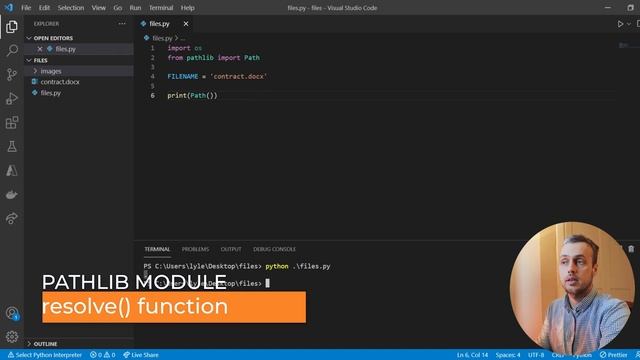Viewport: 640px width, 360px height.
Task: Open the Azure view in activity bar
Action: click(x=12, y=171)
